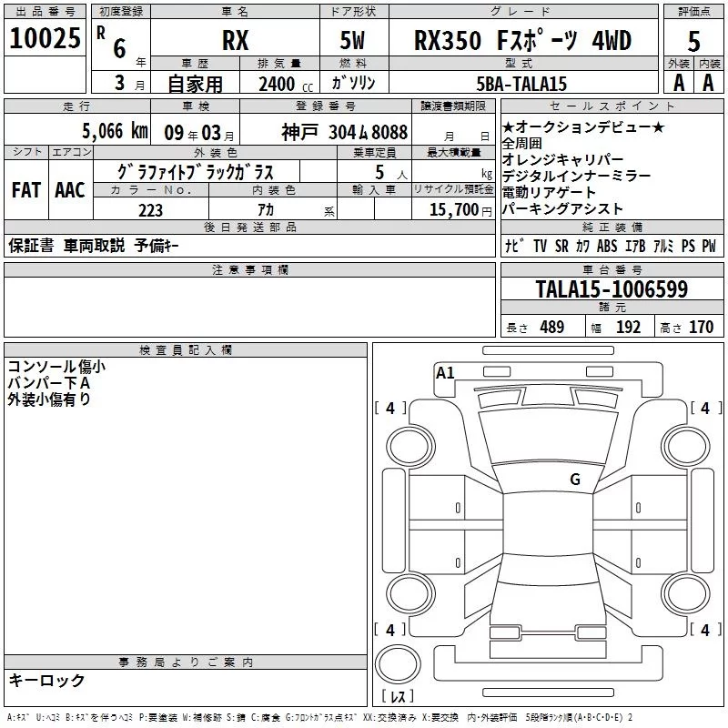Select the displacement 2400 cc

pyautogui.click(x=286, y=85)
